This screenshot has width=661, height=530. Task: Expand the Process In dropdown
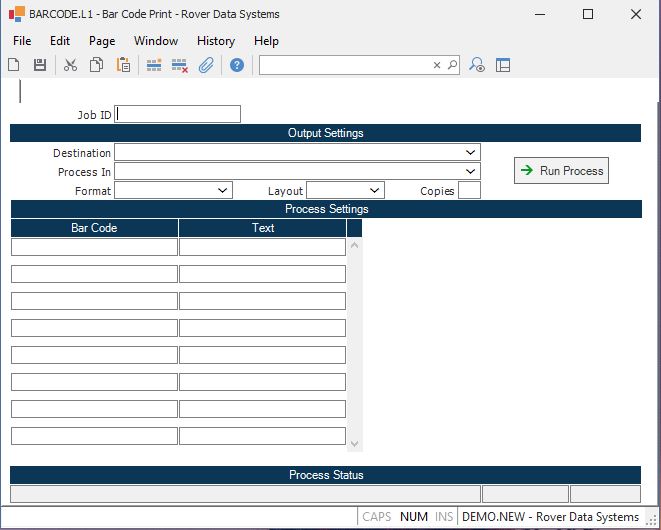tap(471, 171)
